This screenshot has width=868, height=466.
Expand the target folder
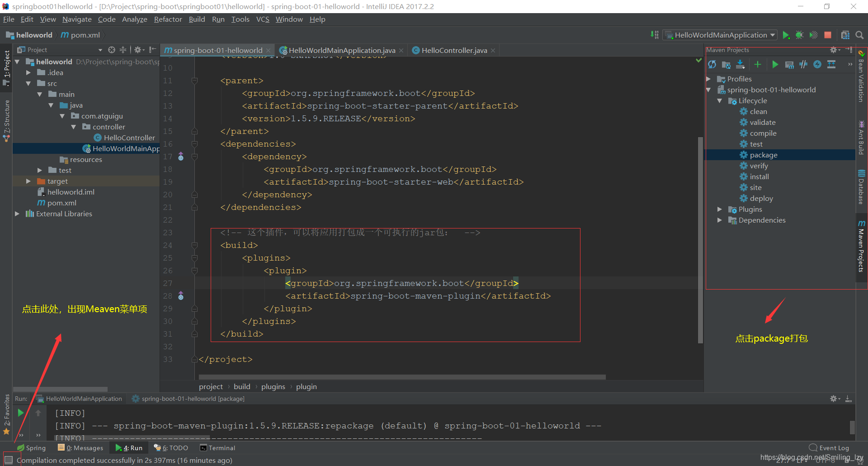[x=28, y=181]
